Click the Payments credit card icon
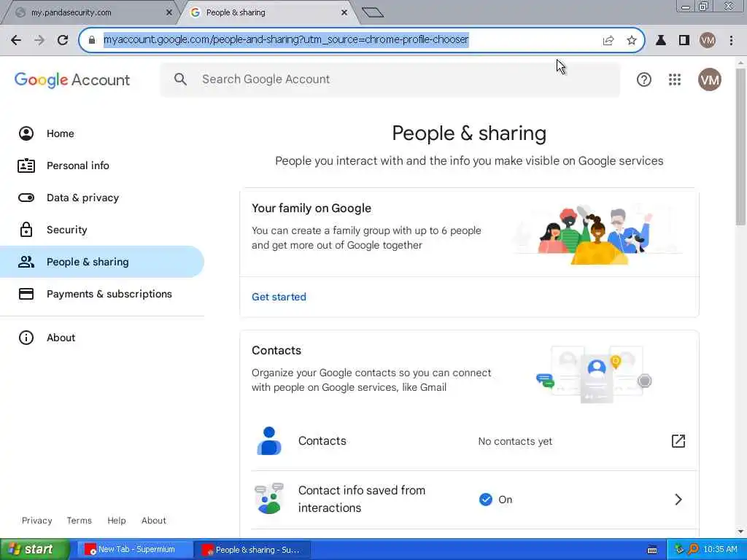The height and width of the screenshot is (560, 747). coord(26,294)
